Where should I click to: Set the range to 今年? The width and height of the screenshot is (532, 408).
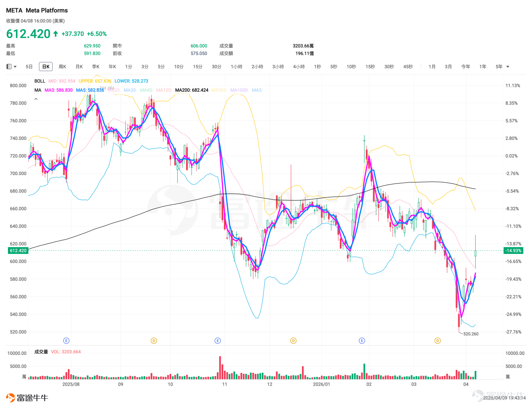coord(466,67)
